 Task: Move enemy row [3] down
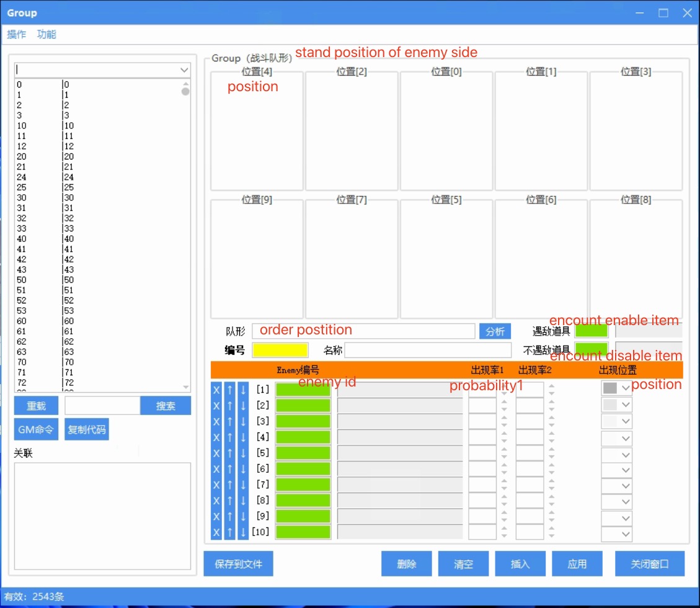[x=243, y=421]
